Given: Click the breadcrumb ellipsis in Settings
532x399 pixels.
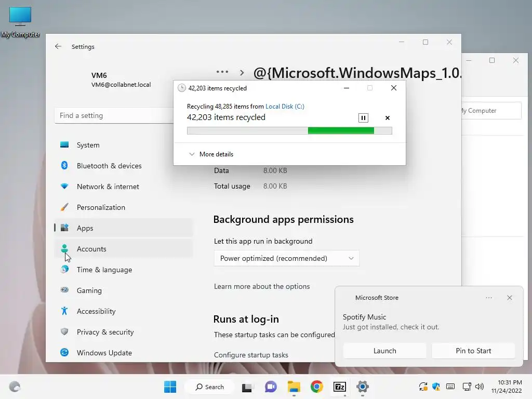Looking at the screenshot, I should coord(222,72).
